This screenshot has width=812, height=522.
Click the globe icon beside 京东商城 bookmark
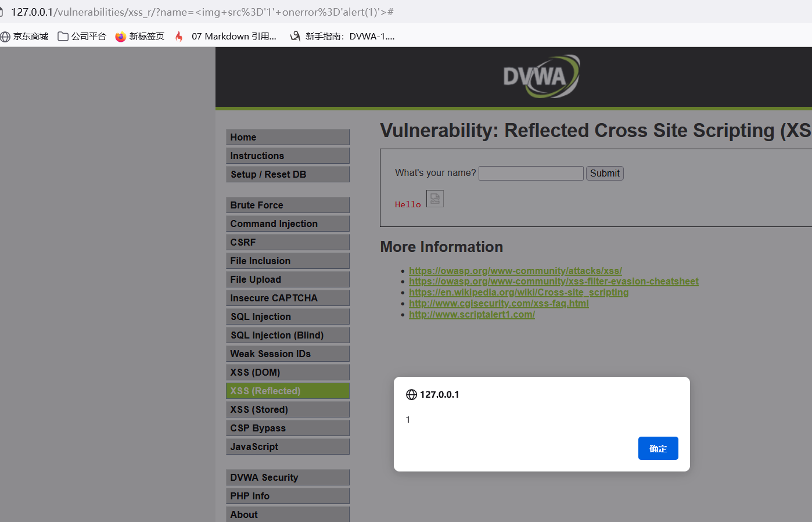tap(5, 37)
